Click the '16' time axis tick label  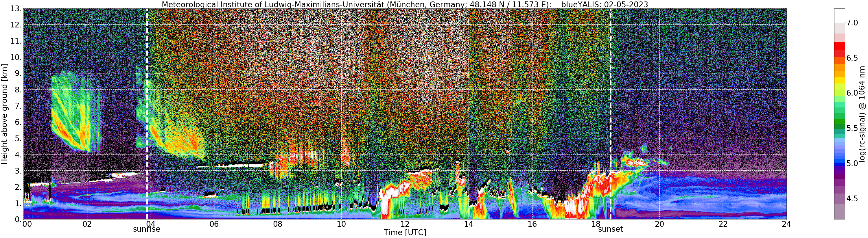(x=532, y=224)
